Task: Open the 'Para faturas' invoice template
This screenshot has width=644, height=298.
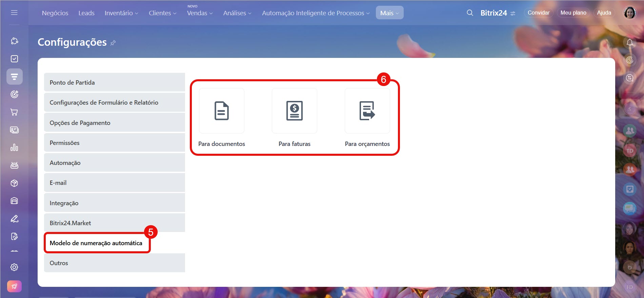Action: tap(294, 111)
